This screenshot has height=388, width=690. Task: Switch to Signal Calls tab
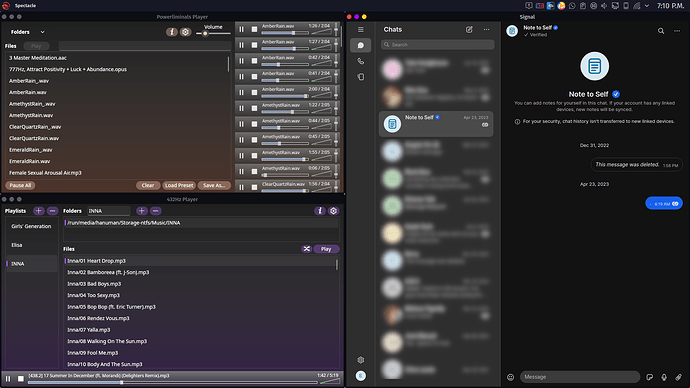(x=360, y=61)
